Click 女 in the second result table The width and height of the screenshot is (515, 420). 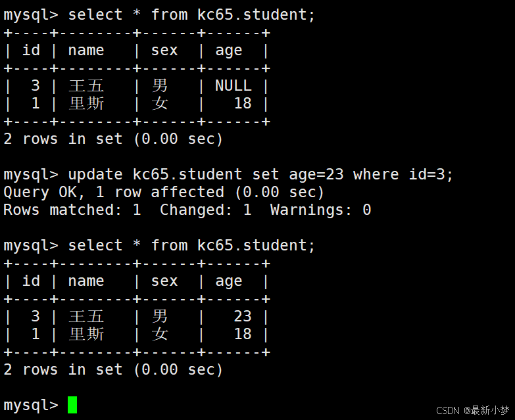click(x=160, y=334)
